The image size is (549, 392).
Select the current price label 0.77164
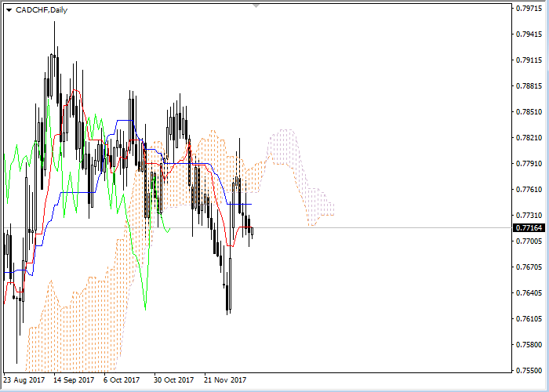point(529,228)
